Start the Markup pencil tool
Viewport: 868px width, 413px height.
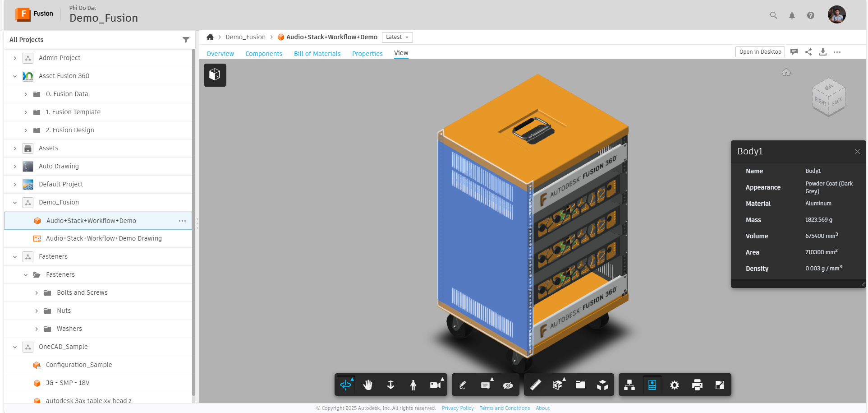(463, 385)
